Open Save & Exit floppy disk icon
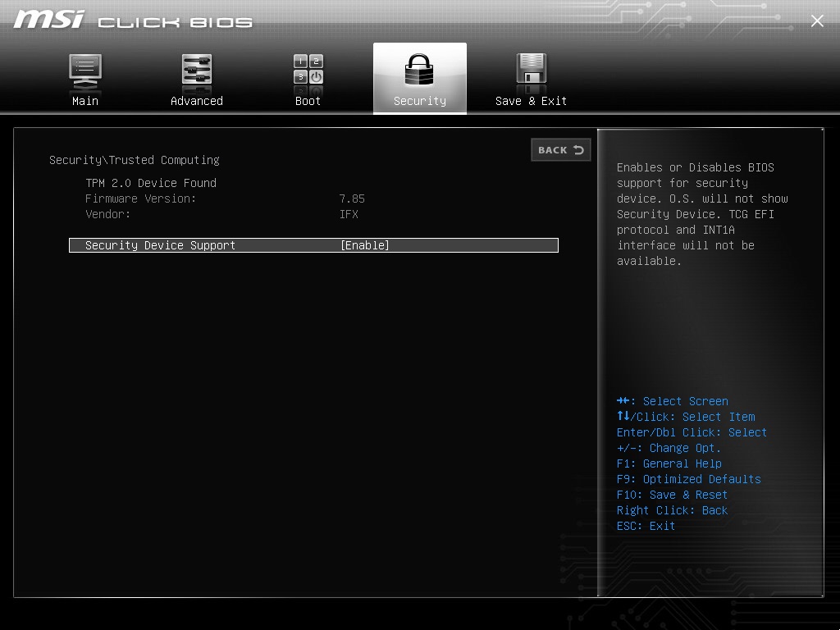The width and height of the screenshot is (840, 630). [x=531, y=71]
